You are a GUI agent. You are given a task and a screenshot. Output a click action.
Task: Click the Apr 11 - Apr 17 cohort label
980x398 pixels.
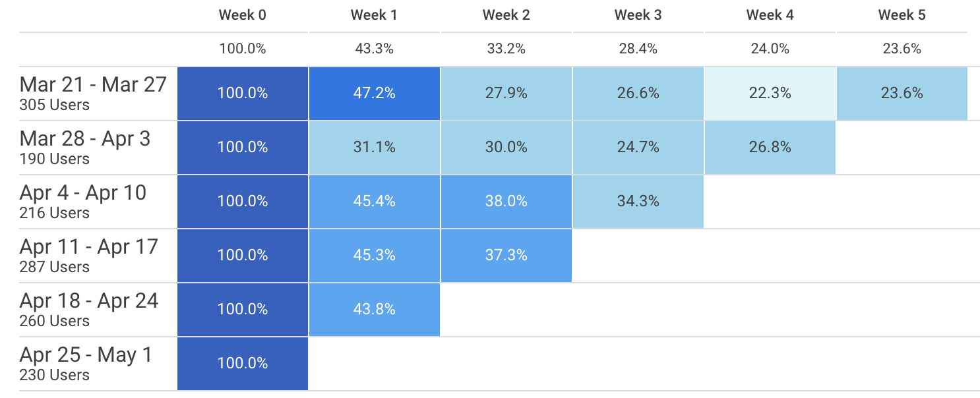89,247
